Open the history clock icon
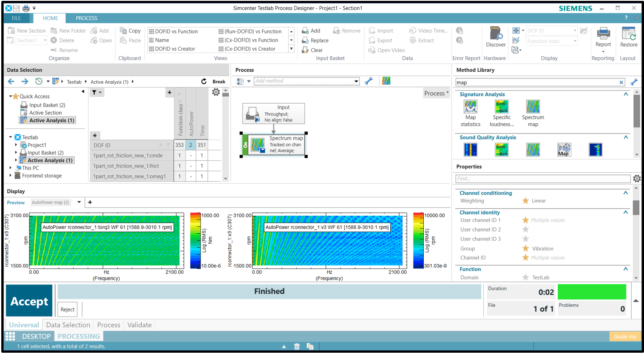 [x=39, y=82]
